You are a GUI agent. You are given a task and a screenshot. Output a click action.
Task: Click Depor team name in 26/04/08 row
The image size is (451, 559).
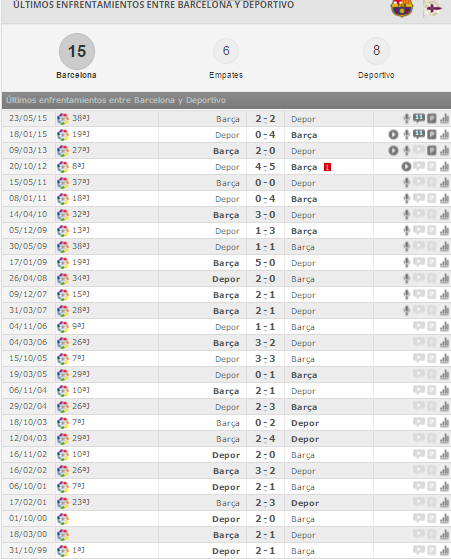tap(226, 279)
